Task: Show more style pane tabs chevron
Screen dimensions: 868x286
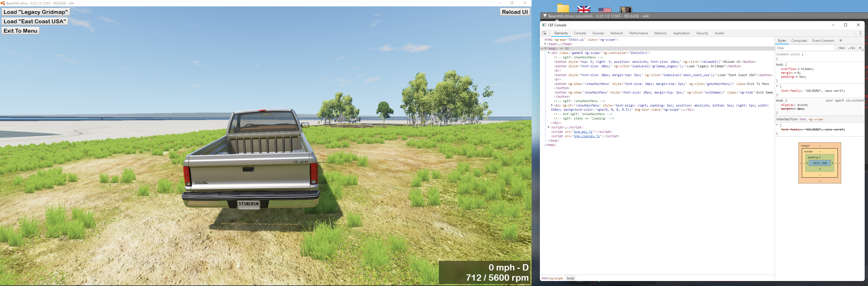Action: 841,40
